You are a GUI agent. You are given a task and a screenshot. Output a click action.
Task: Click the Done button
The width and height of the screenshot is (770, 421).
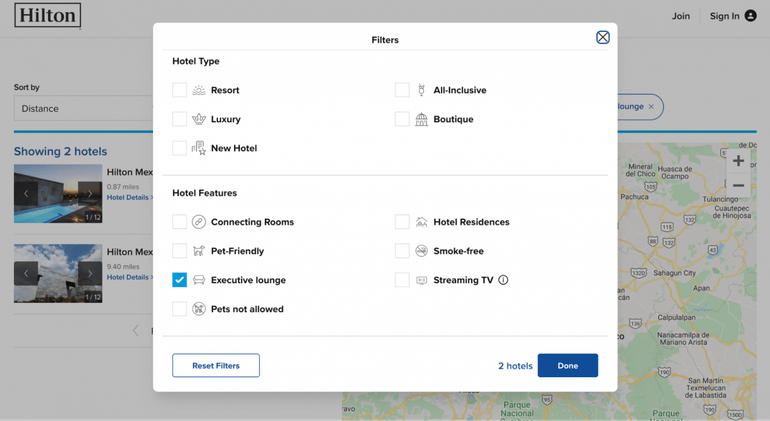pyautogui.click(x=567, y=366)
